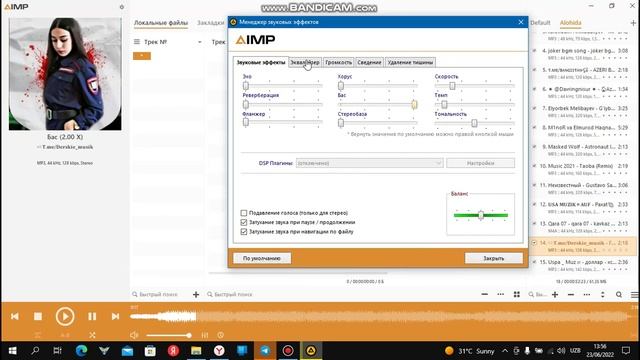Click the Баланс green slider handle
Viewport: 640px width, 360px height.
click(x=481, y=215)
